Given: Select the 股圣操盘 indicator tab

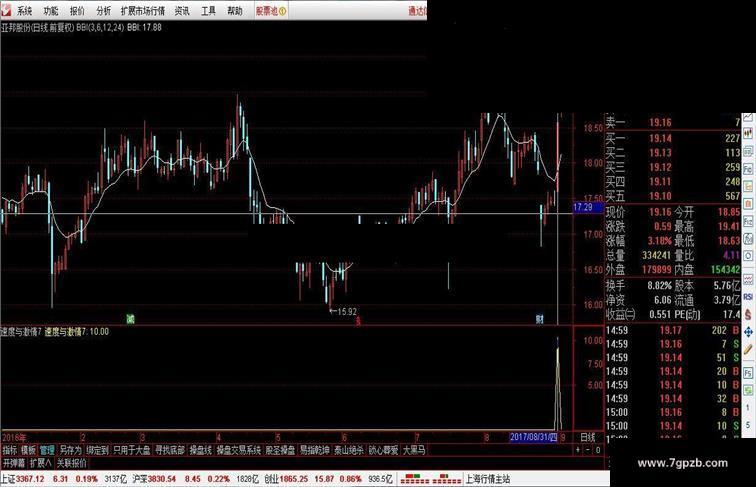Looking at the screenshot, I should [x=280, y=450].
